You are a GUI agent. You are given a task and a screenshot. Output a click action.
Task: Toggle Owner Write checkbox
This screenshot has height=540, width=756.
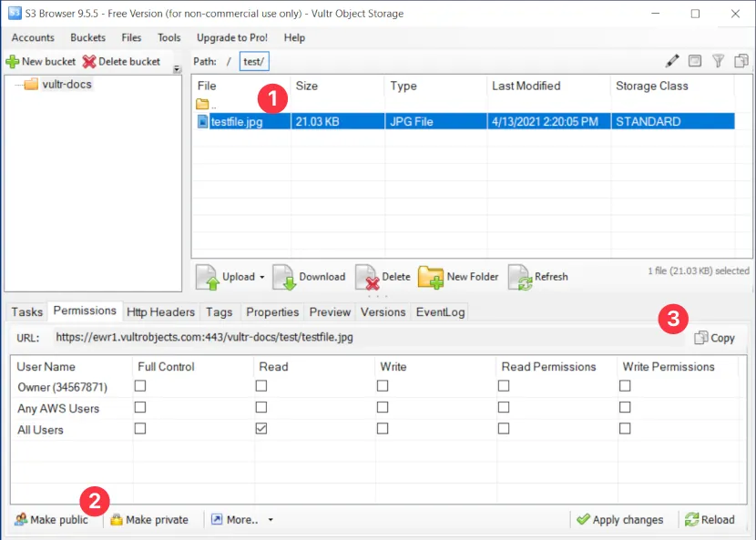[x=383, y=386]
